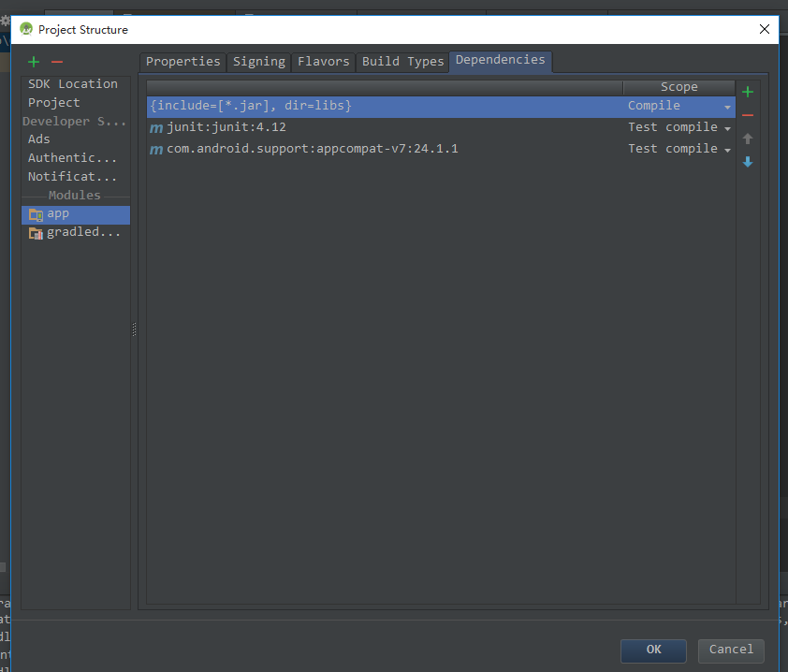This screenshot has height=672, width=788.
Task: Click the gradled module folder icon
Action: point(36,233)
